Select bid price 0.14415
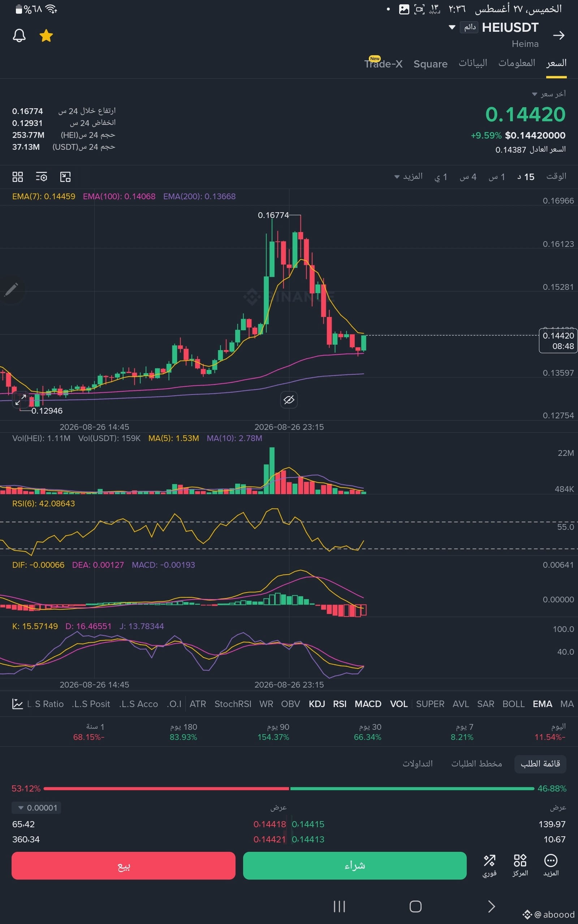 tap(308, 824)
